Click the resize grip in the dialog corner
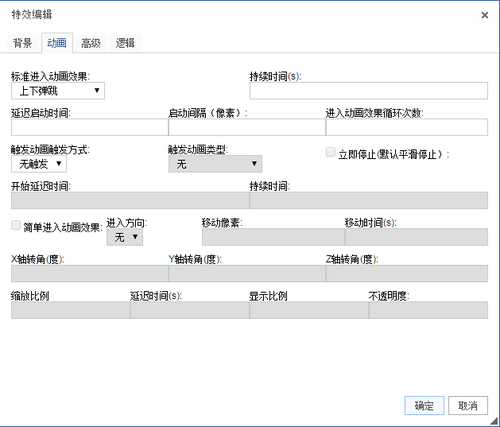The width and height of the screenshot is (500, 427). [x=494, y=421]
